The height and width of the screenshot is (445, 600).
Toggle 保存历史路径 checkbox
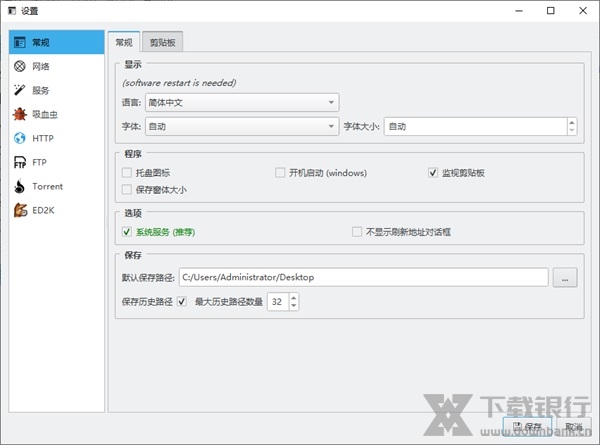(182, 302)
